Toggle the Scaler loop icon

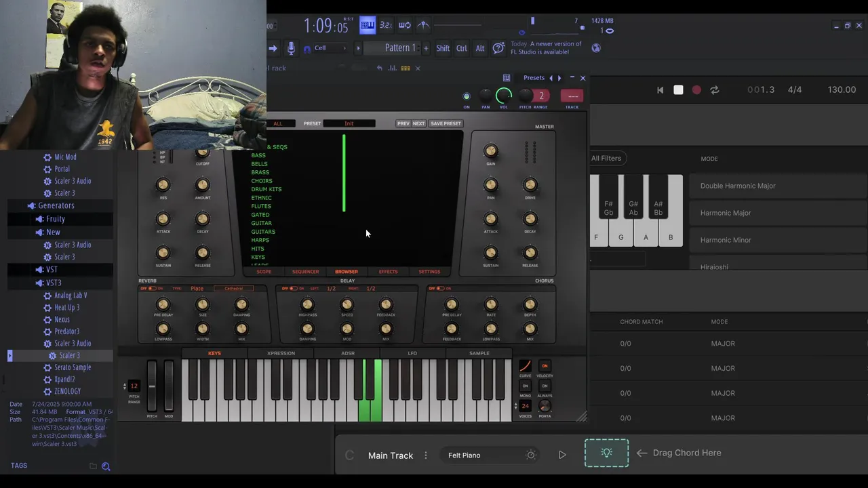pos(714,90)
